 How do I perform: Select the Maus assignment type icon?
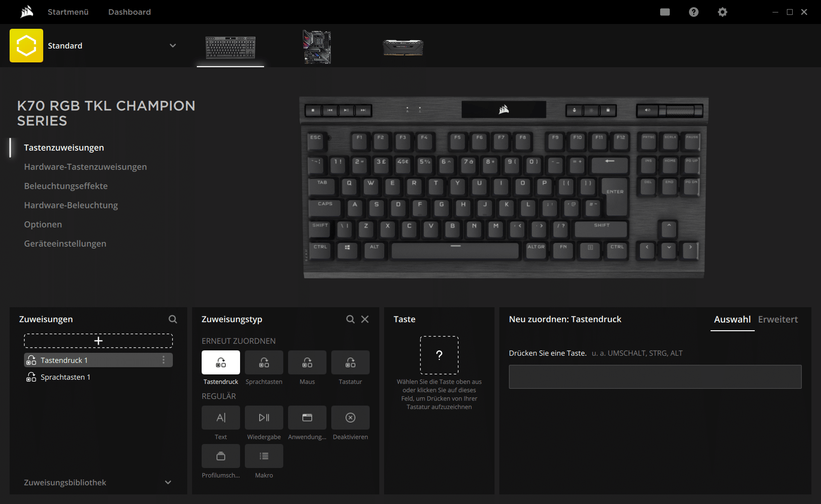pos(307,362)
